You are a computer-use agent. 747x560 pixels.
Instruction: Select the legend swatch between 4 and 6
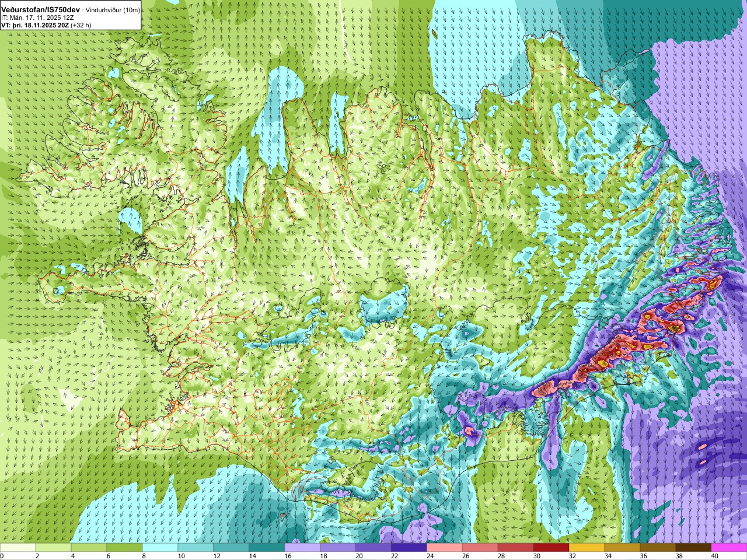89,548
